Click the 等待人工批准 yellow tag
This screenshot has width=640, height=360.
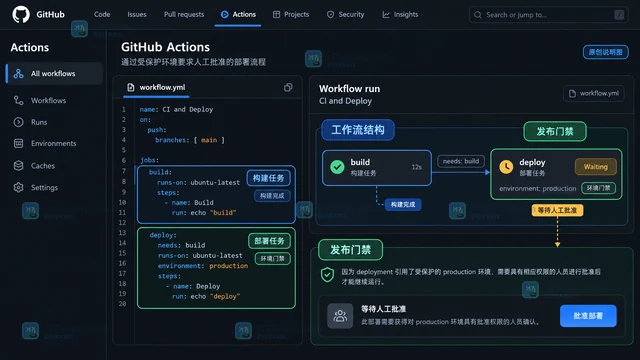coord(557,210)
